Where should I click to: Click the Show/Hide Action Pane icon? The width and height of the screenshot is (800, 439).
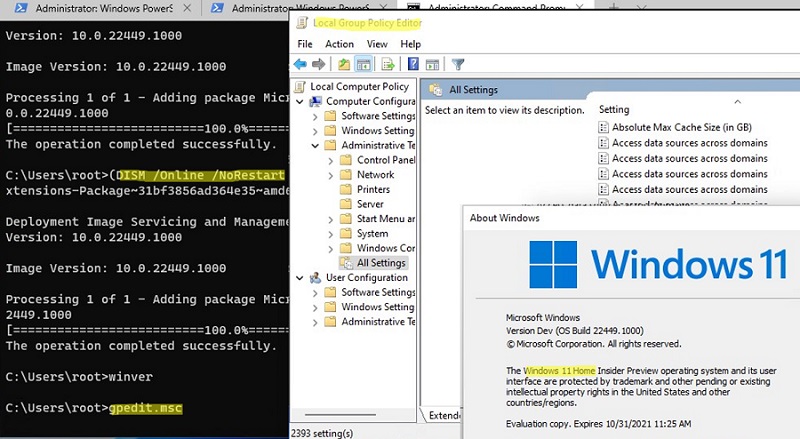pos(431,65)
